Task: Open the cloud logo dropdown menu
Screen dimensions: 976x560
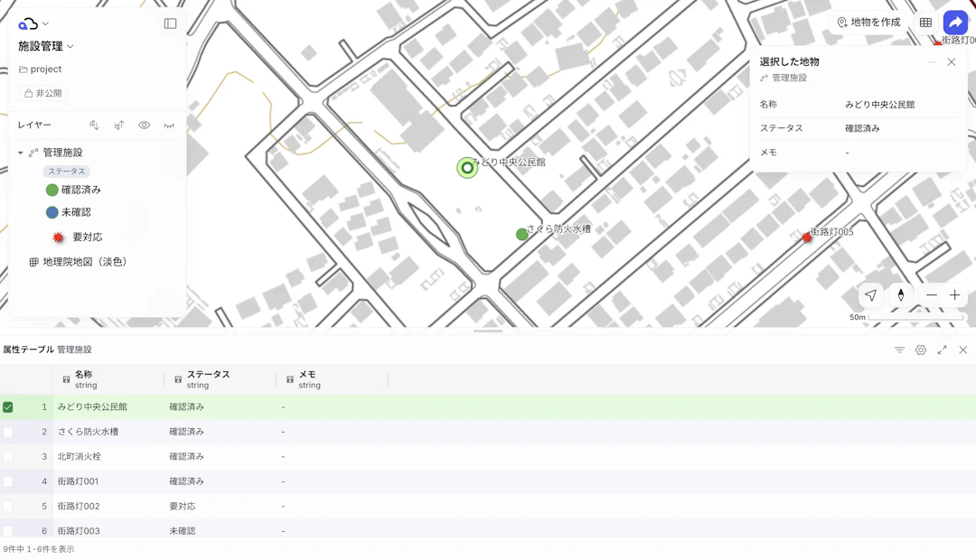Action: point(33,23)
